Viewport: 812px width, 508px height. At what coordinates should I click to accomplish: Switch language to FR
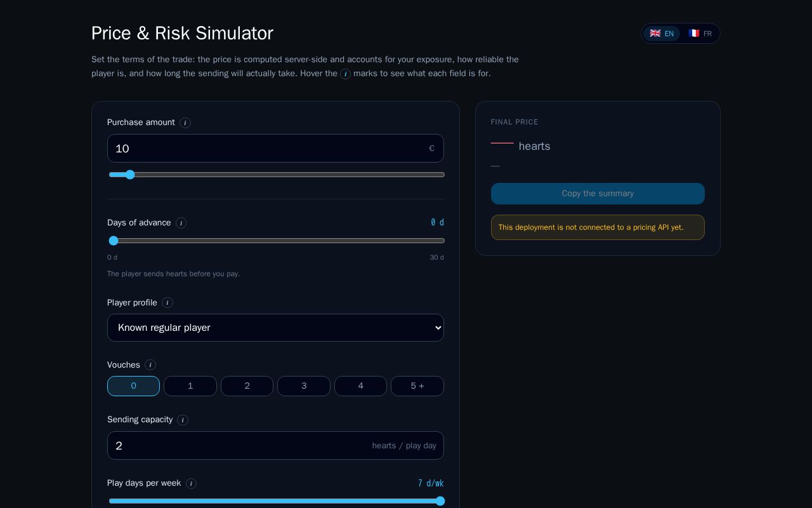click(700, 34)
